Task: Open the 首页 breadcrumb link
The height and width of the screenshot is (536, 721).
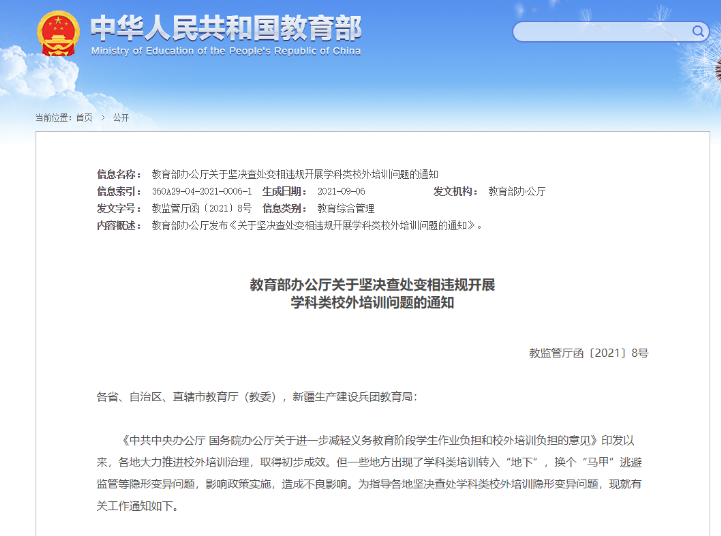Action: click(84, 118)
